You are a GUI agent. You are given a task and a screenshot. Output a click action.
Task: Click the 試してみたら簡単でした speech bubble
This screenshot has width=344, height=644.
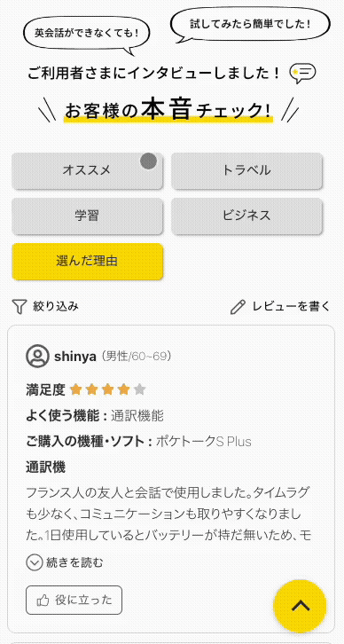pyautogui.click(x=250, y=25)
